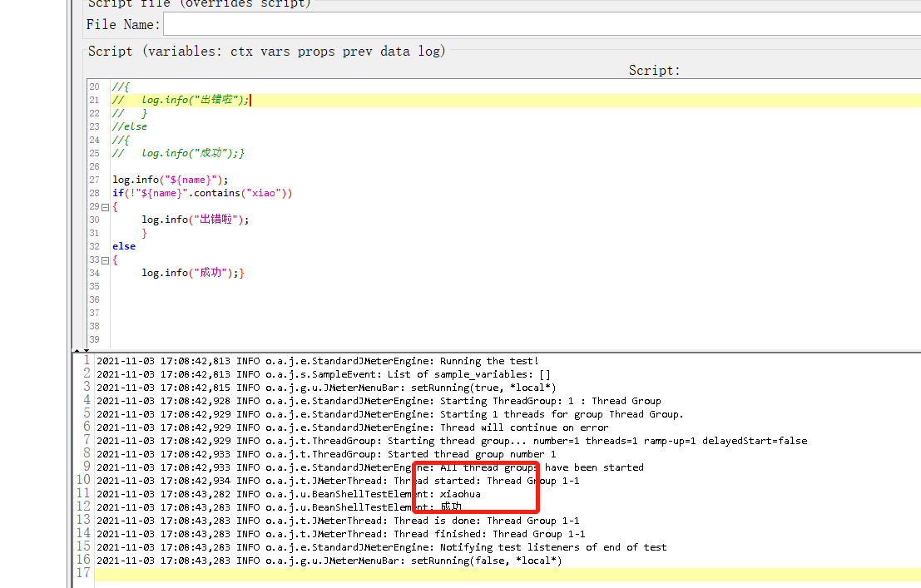Click the Script: label above the editor
Viewport: 921px width, 588px height.
pyautogui.click(x=654, y=70)
